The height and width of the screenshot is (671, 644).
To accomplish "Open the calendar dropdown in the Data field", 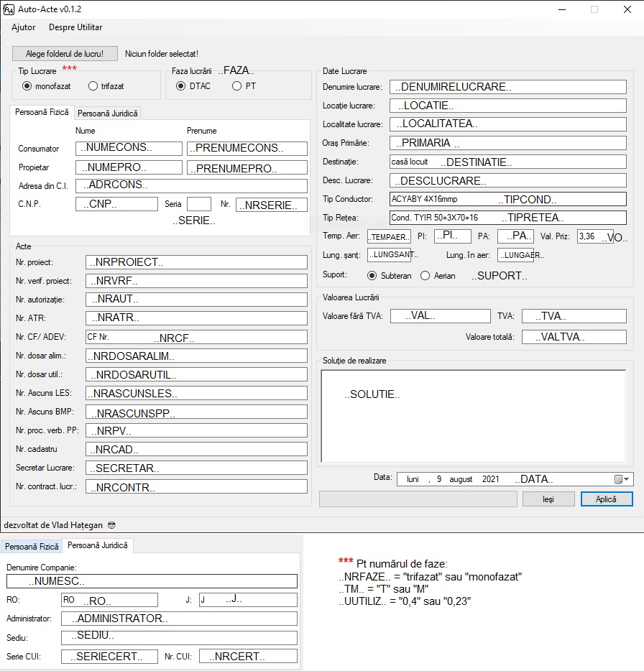I will 622,479.
